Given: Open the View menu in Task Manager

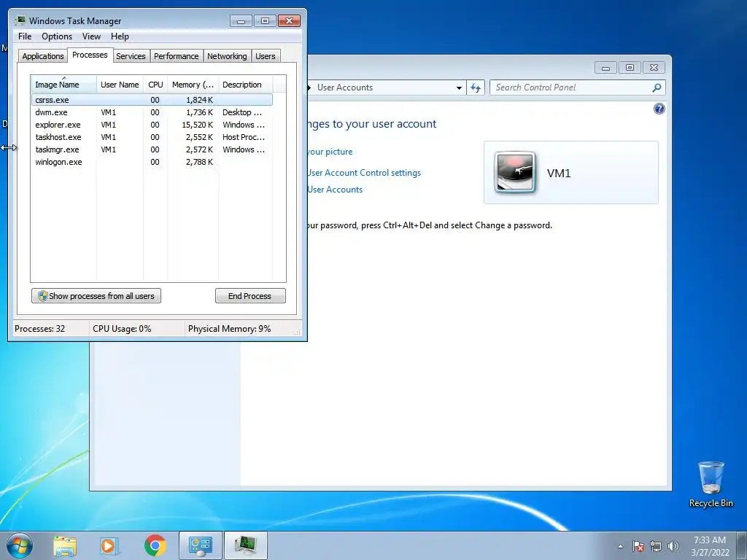Looking at the screenshot, I should point(91,36).
